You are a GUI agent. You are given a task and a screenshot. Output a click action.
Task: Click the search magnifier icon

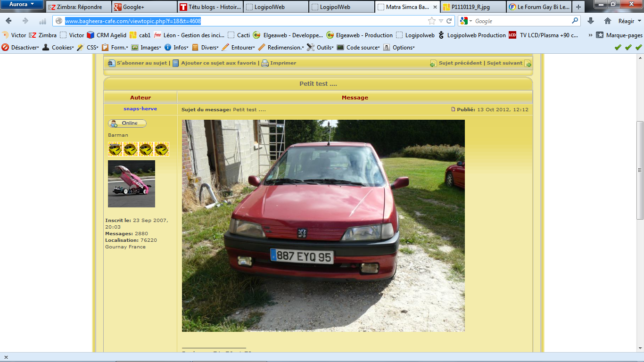(575, 21)
